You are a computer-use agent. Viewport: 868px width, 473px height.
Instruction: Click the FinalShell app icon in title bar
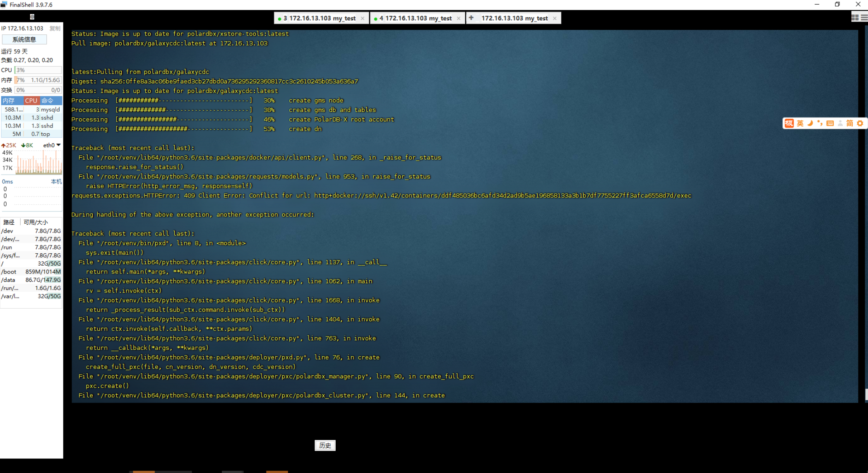tap(4, 5)
